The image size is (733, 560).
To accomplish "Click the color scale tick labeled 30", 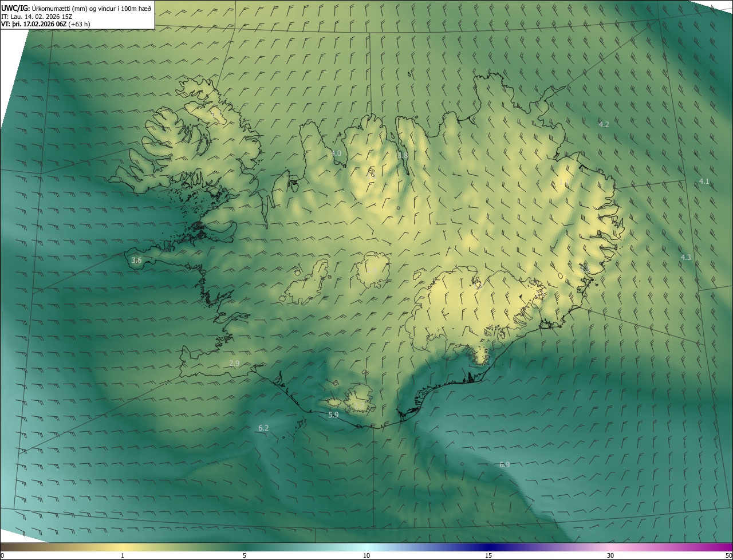I will [610, 555].
